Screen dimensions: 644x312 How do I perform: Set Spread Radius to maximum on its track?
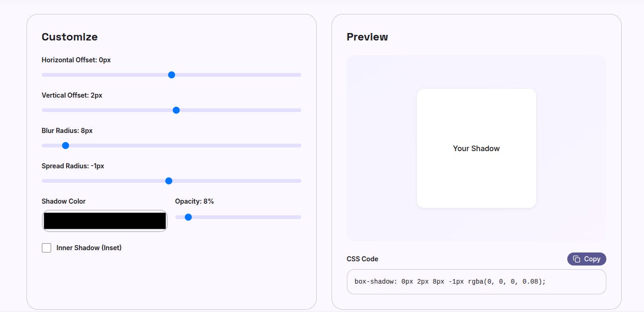pos(299,181)
